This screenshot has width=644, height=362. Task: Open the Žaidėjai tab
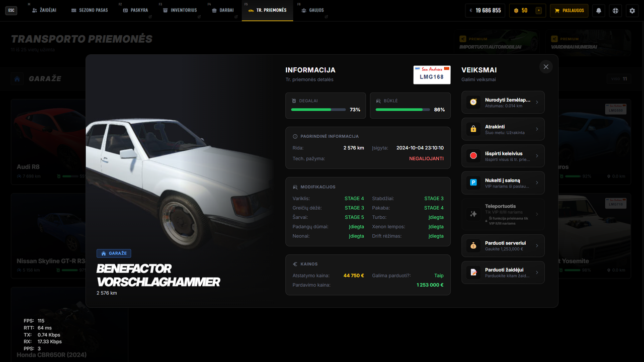tap(44, 10)
